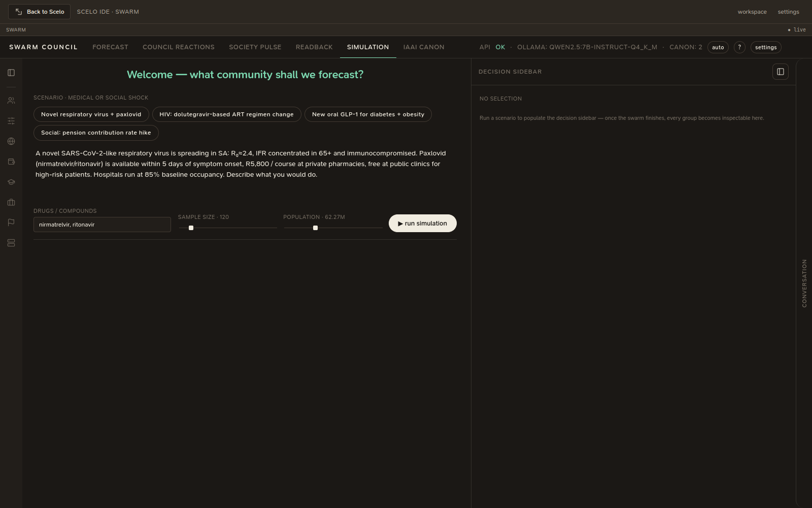Click Swarm Council title
This screenshot has height=508, width=812.
43,47
